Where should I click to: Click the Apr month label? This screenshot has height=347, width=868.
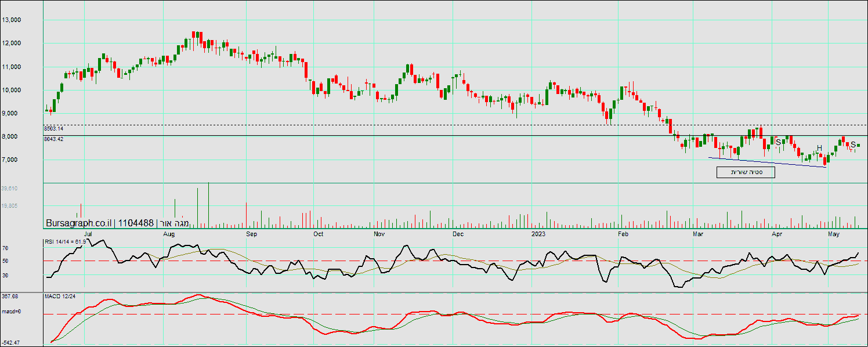[777, 234]
